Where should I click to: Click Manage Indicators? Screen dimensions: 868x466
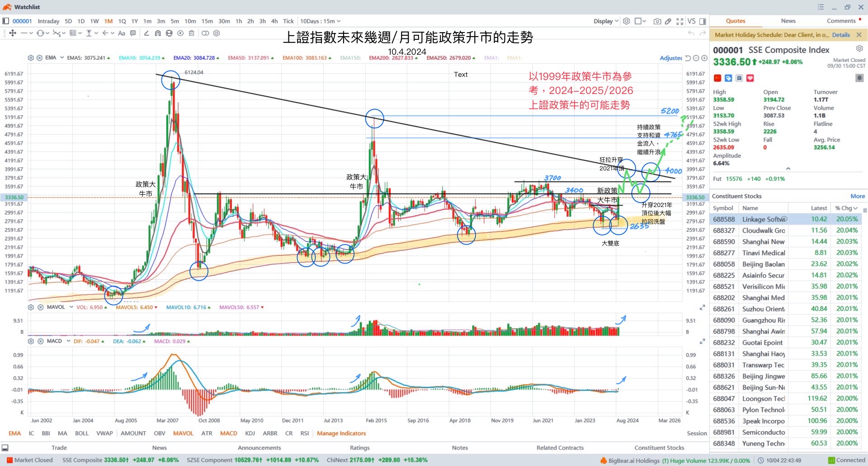pos(341,433)
